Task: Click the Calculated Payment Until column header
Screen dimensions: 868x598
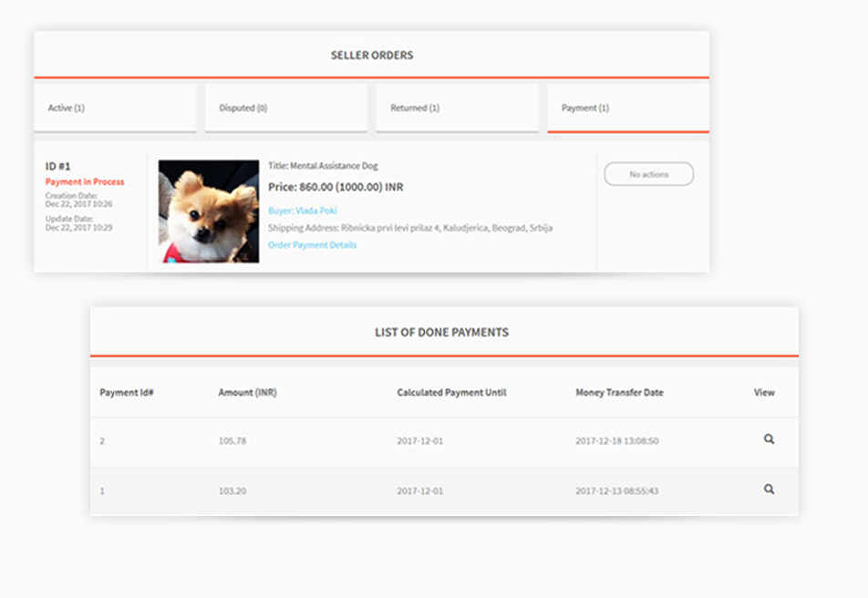Action: 451,393
